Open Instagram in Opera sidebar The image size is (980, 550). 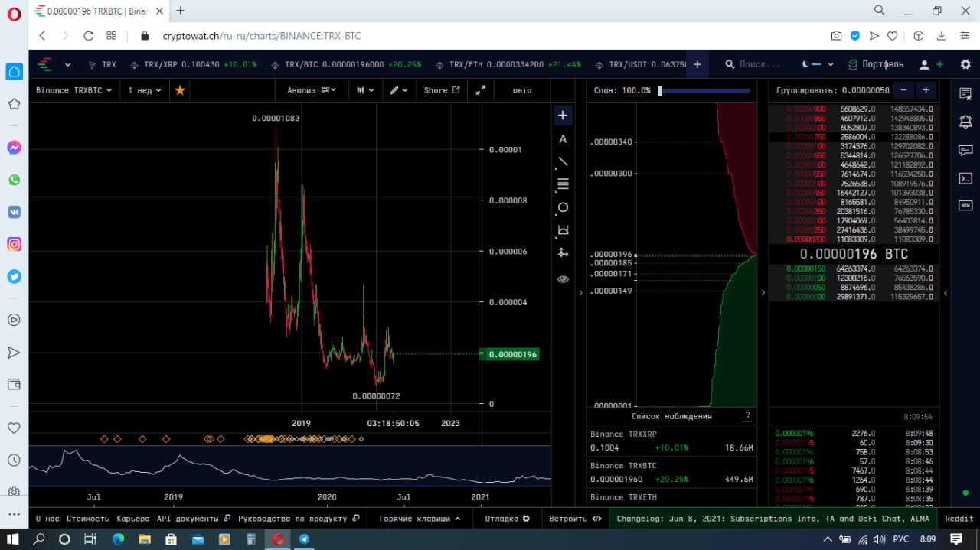point(14,245)
